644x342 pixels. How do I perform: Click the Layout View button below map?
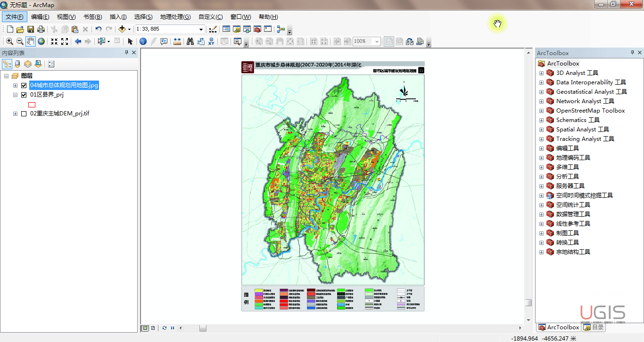154,328
